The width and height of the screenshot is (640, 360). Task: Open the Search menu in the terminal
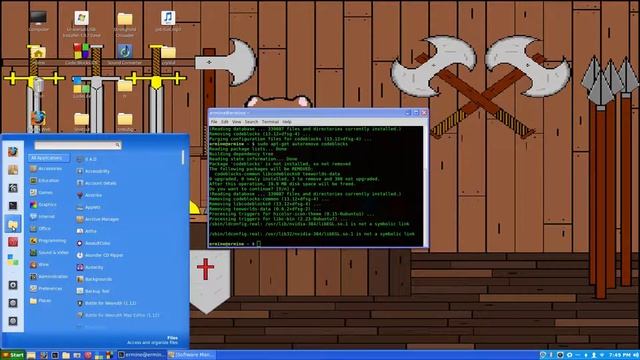251,122
